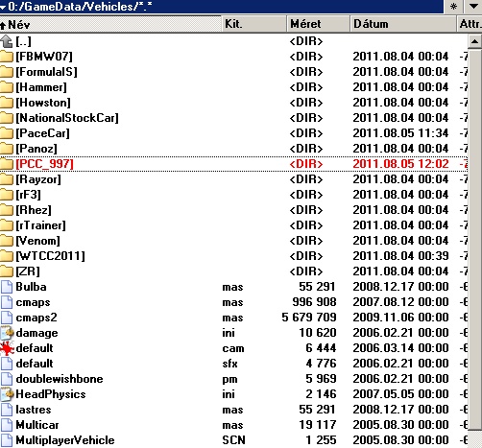Click the Howston folder icon

point(7,103)
